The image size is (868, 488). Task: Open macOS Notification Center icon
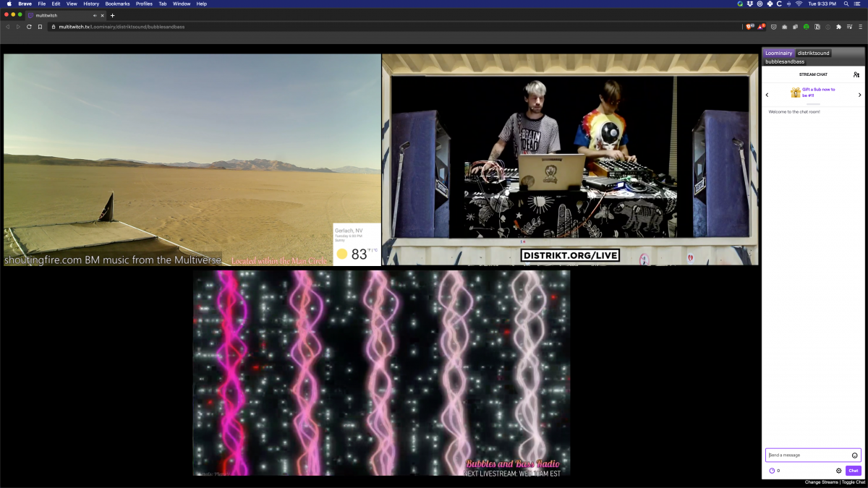point(859,4)
